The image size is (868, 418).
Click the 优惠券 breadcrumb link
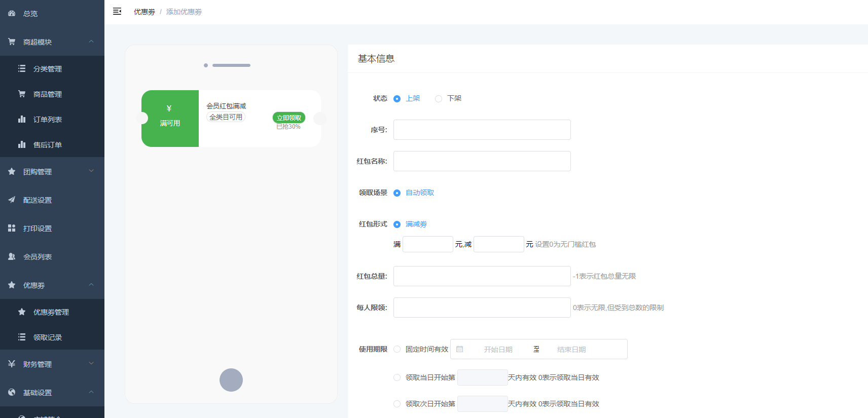pyautogui.click(x=144, y=12)
